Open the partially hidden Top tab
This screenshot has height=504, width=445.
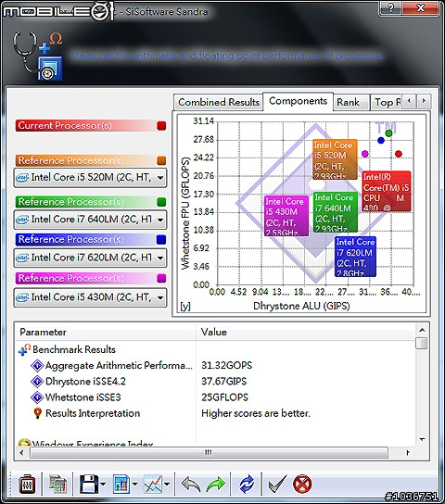(387, 102)
